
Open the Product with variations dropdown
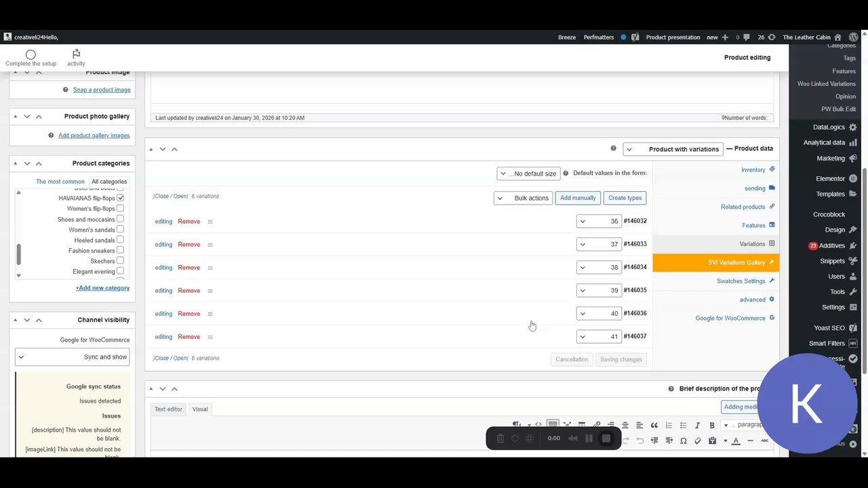(x=671, y=149)
